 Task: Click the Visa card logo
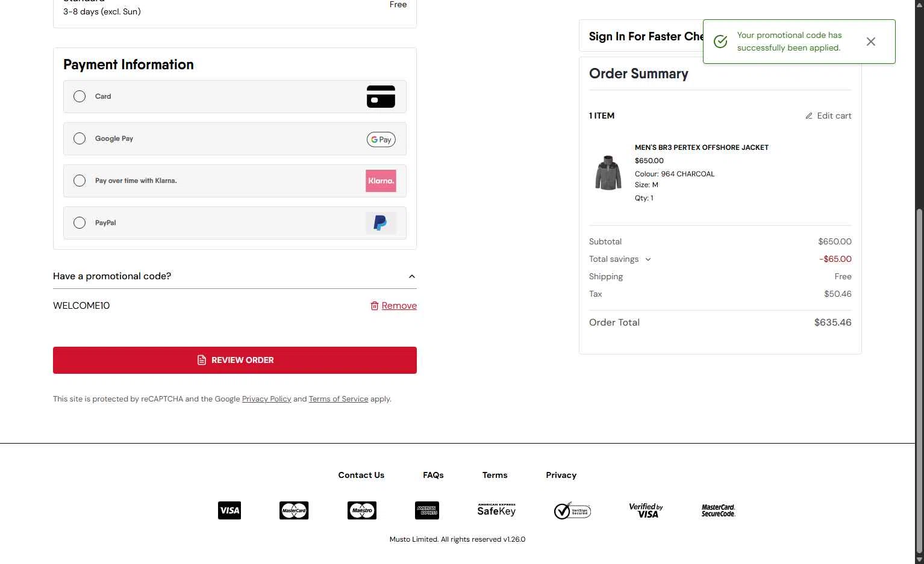tap(229, 510)
